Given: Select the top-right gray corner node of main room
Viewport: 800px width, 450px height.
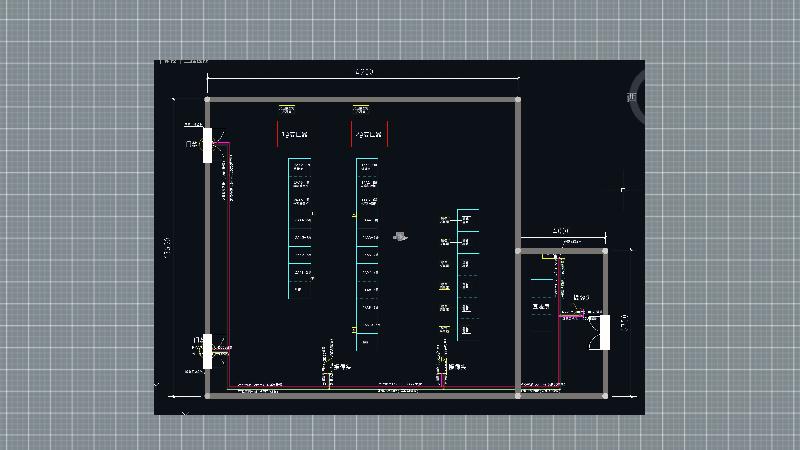Looking at the screenshot, I should (518, 99).
